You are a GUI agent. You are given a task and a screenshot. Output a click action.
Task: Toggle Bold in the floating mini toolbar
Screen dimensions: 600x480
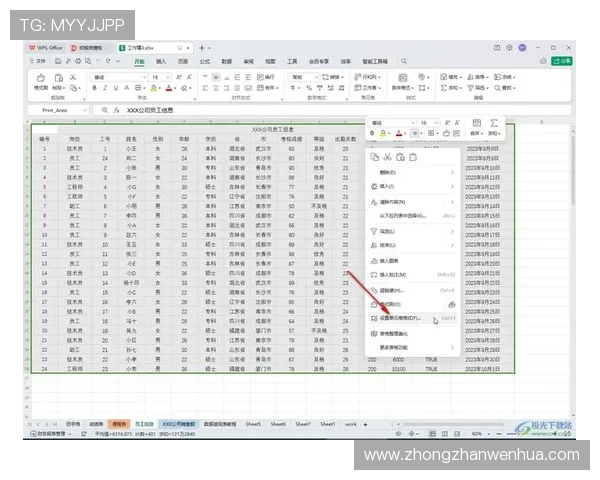(x=372, y=133)
